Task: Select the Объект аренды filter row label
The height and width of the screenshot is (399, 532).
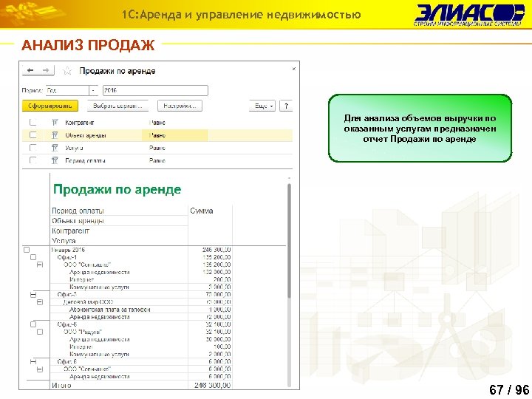Action: [x=86, y=135]
